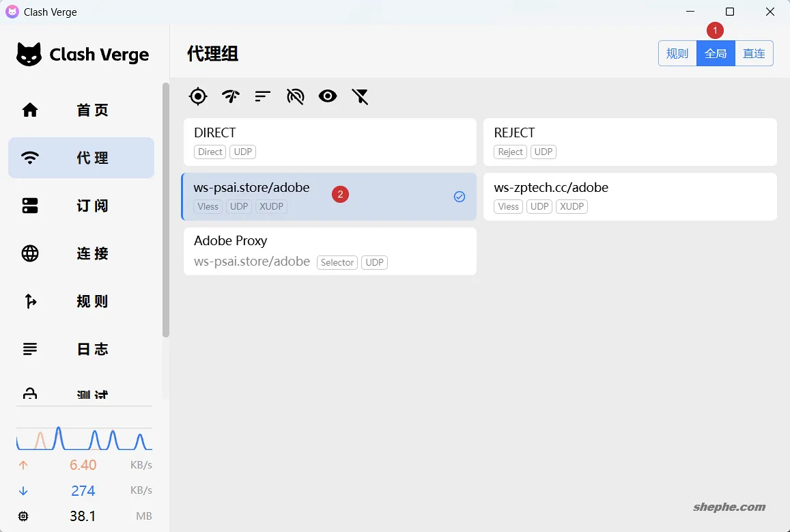Click the crossed-out signal delay icon
The width and height of the screenshot is (790, 532).
pyautogui.click(x=295, y=96)
